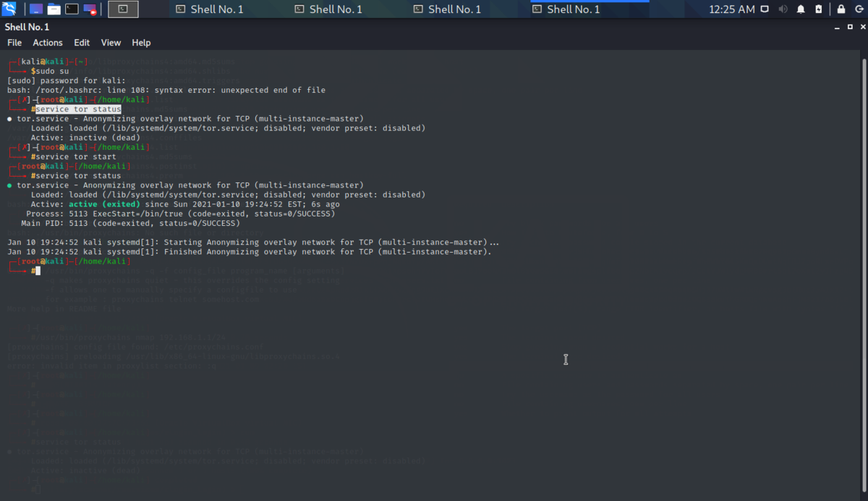Screen dimensions: 868x501
Task: Click the show desktop icon in panel
Action: tap(35, 9)
